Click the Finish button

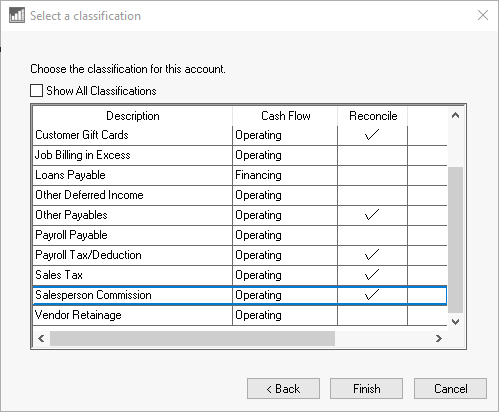click(366, 389)
